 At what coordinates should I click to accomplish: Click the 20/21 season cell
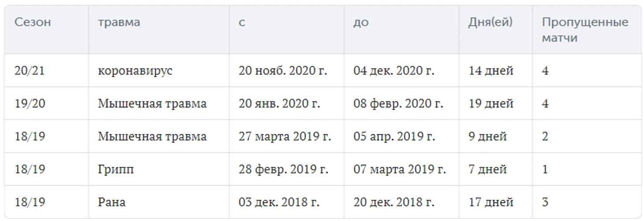(30, 71)
